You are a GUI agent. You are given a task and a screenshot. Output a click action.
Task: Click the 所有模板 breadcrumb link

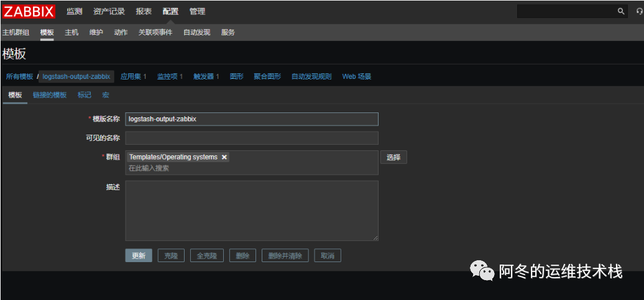pos(19,77)
